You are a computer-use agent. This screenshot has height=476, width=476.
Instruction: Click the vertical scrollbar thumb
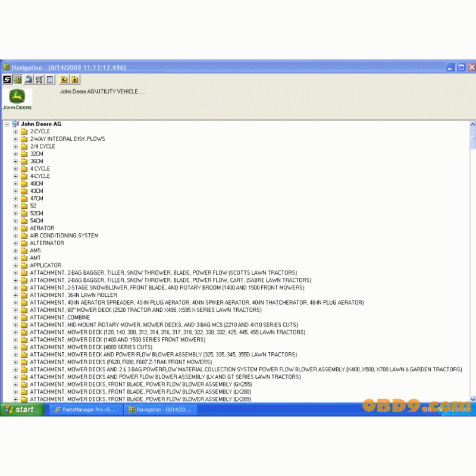[x=472, y=139]
